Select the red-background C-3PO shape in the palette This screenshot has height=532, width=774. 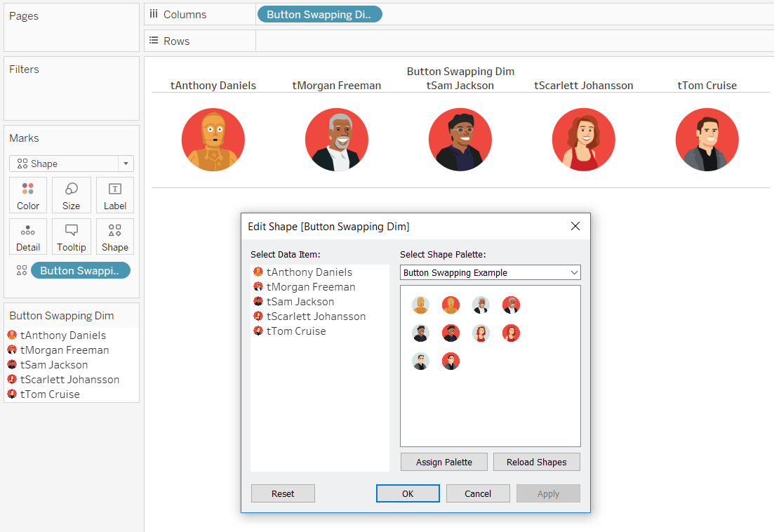click(451, 305)
